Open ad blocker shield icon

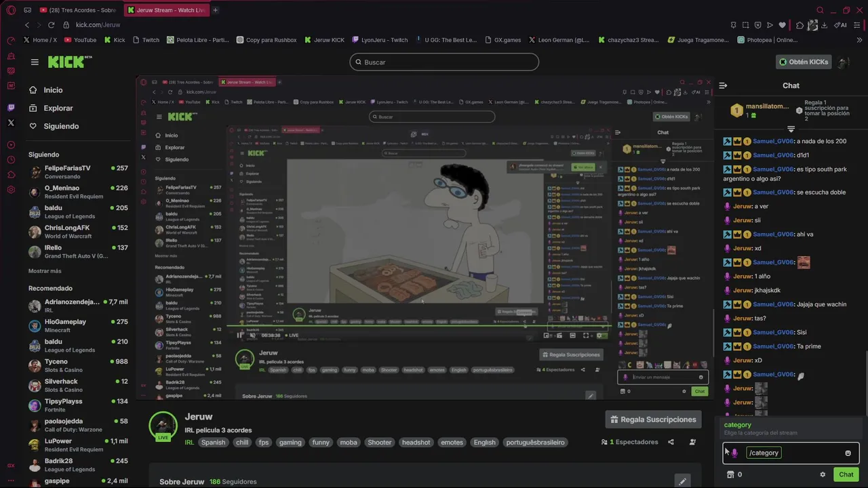pos(757,25)
